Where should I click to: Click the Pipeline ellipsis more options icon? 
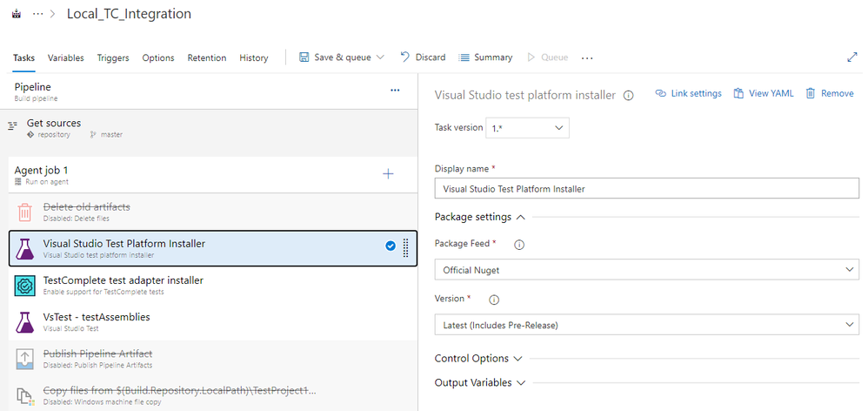(x=395, y=91)
